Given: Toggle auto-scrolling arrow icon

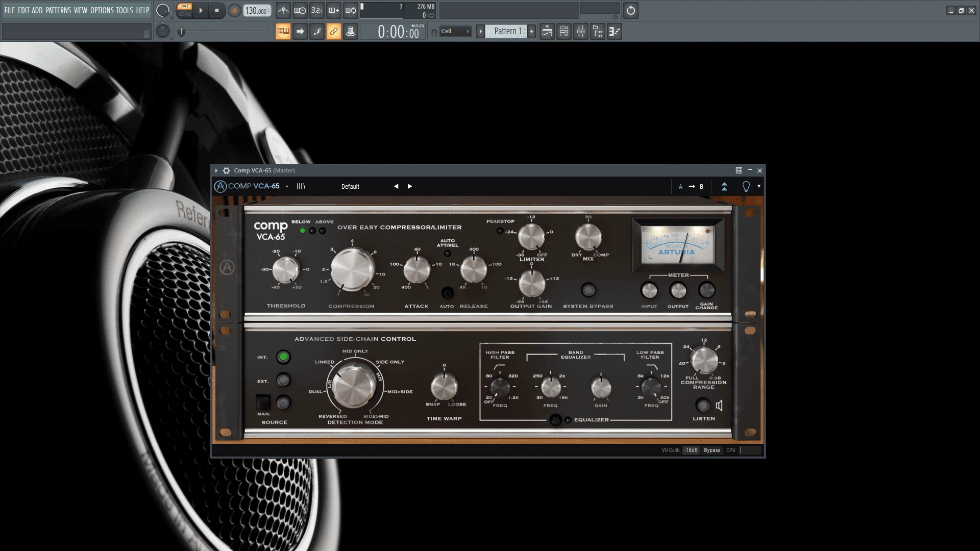Looking at the screenshot, I should click(x=300, y=32).
